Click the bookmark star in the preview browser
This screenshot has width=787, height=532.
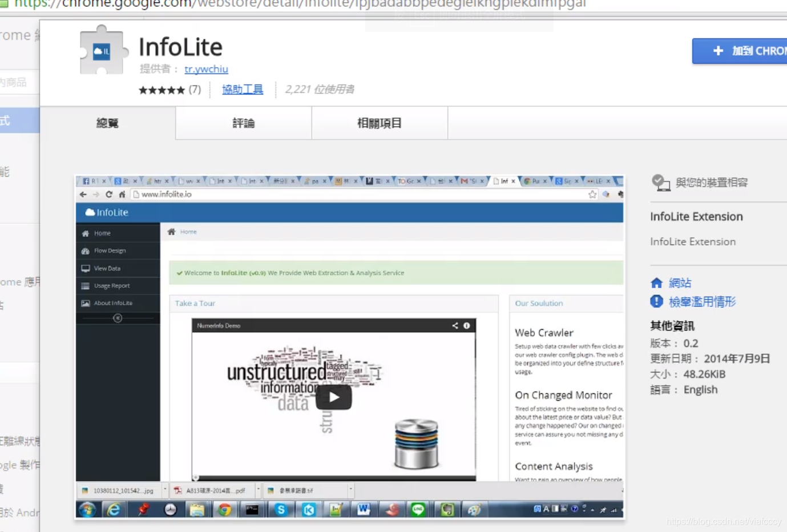click(592, 194)
